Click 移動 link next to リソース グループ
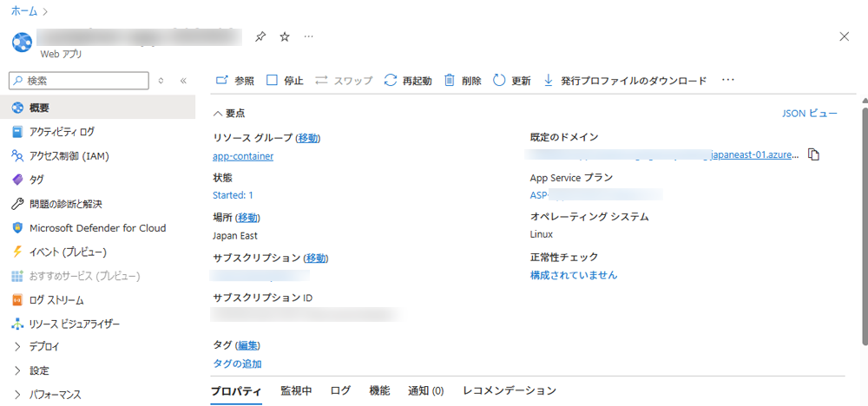Image resolution: width=868 pixels, height=406 pixels. click(x=308, y=138)
